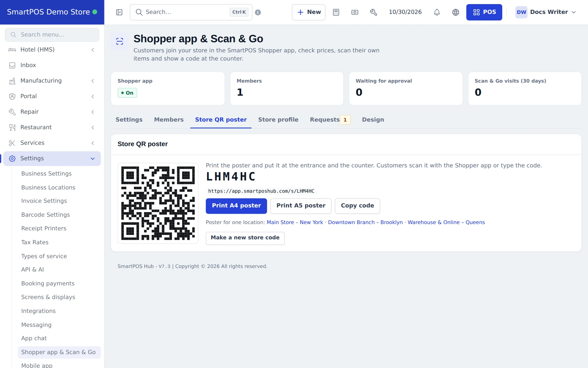Expand the Hotel (HMS) menu
588x368 pixels.
[52, 50]
